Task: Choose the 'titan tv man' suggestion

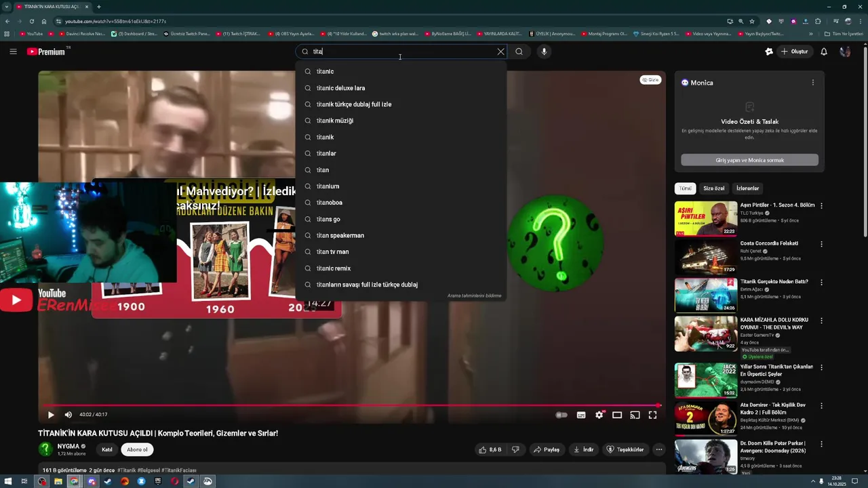Action: pos(401,251)
